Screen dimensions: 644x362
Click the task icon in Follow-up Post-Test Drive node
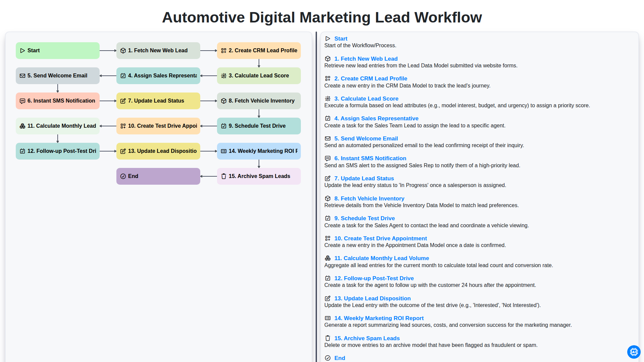click(x=22, y=151)
